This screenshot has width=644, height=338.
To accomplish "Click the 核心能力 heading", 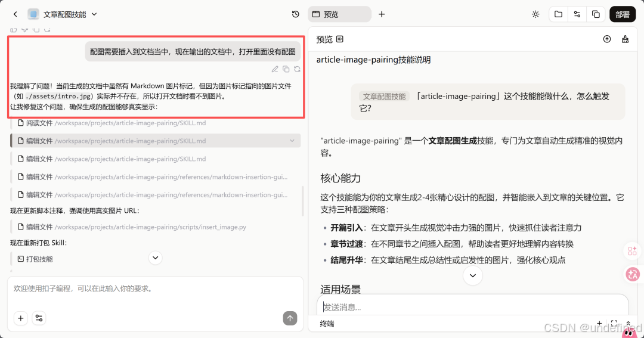I will point(340,178).
